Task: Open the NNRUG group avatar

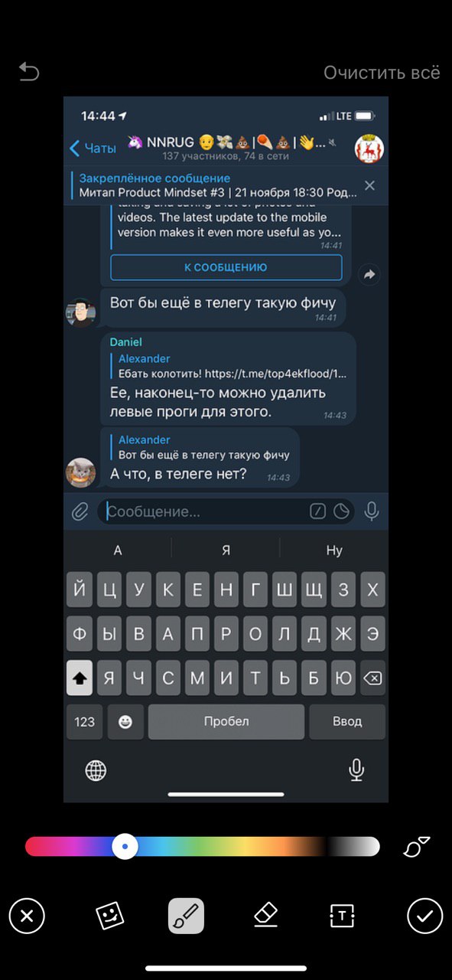Action: click(x=369, y=149)
